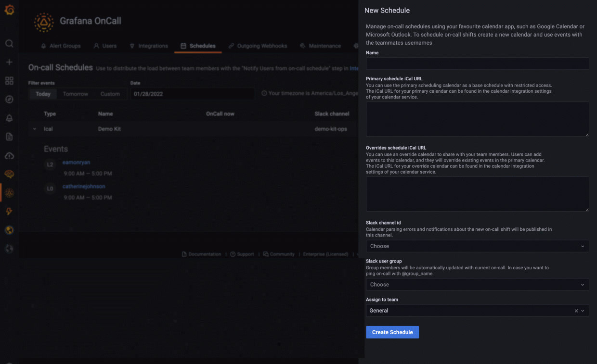Click the Grafana logo at the top left
The height and width of the screenshot is (364, 597).
[9, 10]
